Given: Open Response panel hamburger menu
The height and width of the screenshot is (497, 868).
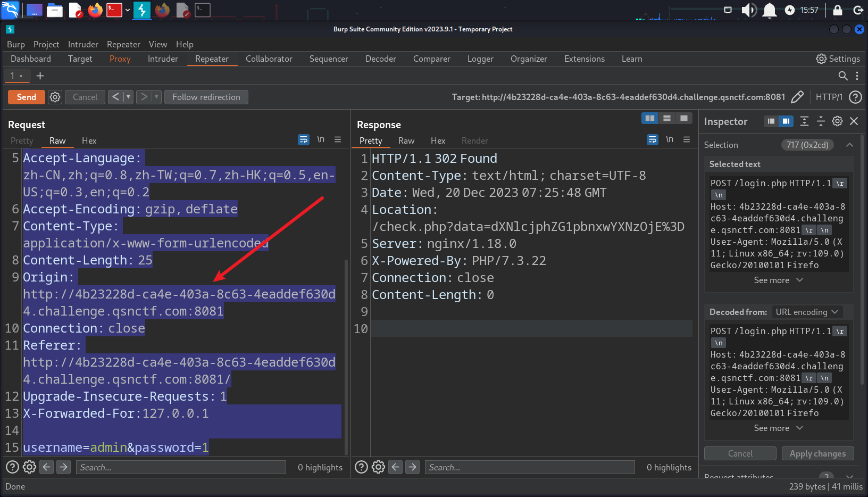Looking at the screenshot, I should 687,139.
